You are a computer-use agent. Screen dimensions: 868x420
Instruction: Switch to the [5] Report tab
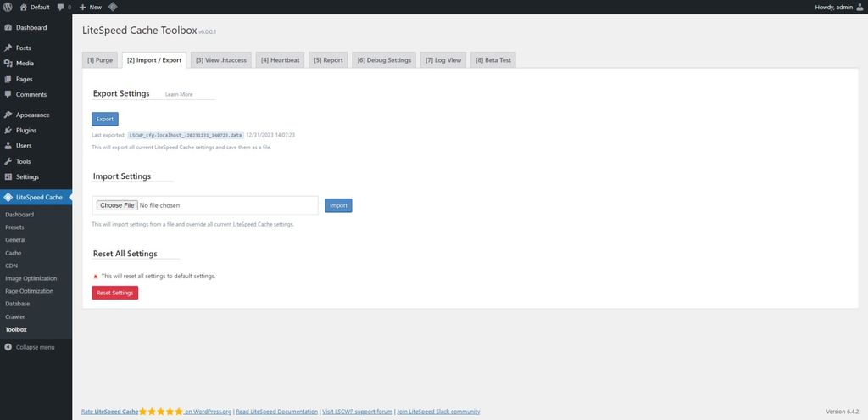328,60
